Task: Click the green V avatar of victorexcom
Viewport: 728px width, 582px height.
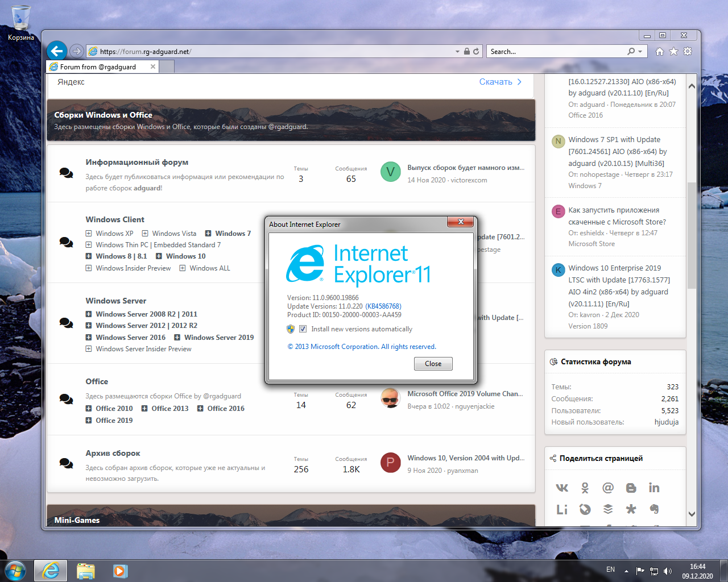Action: (x=390, y=172)
